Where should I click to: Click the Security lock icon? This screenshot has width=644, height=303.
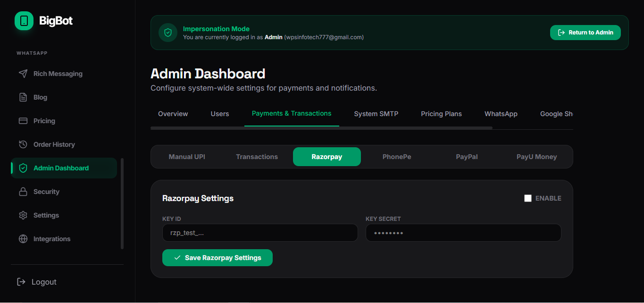click(23, 192)
